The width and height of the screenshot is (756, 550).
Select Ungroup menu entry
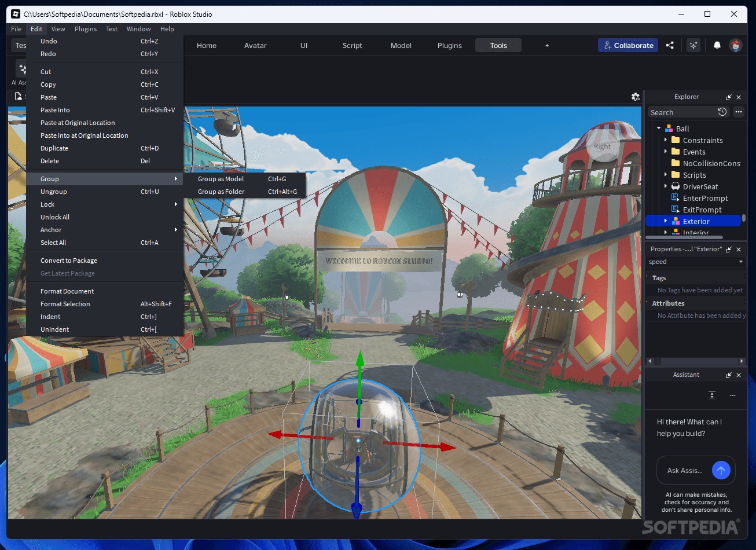click(x=105, y=192)
